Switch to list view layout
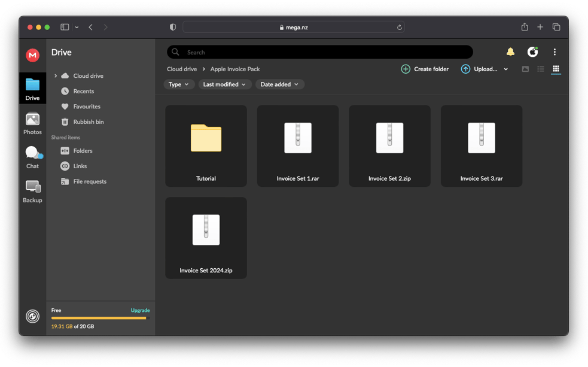The width and height of the screenshot is (588, 367). [540, 69]
